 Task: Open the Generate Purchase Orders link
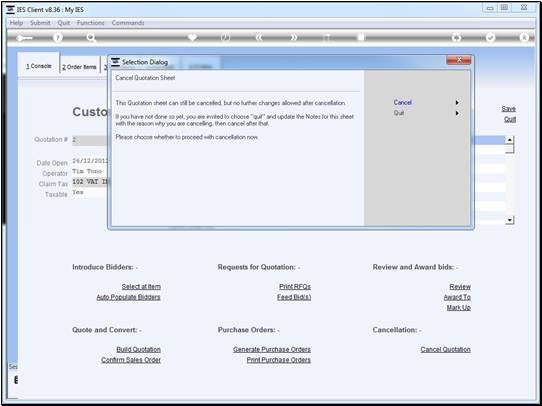(272, 349)
